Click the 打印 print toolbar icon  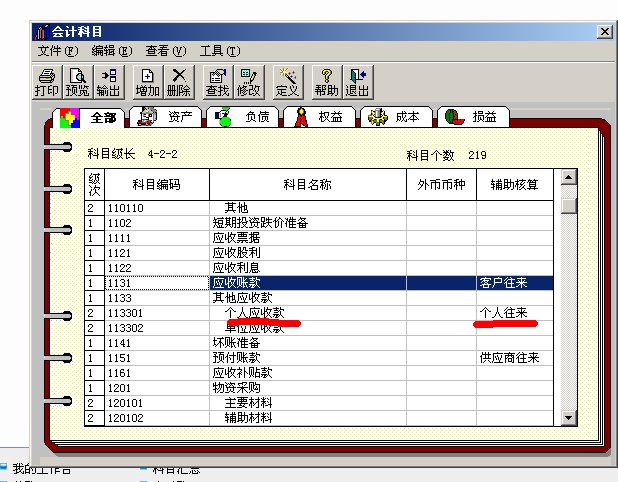pyautogui.click(x=47, y=82)
